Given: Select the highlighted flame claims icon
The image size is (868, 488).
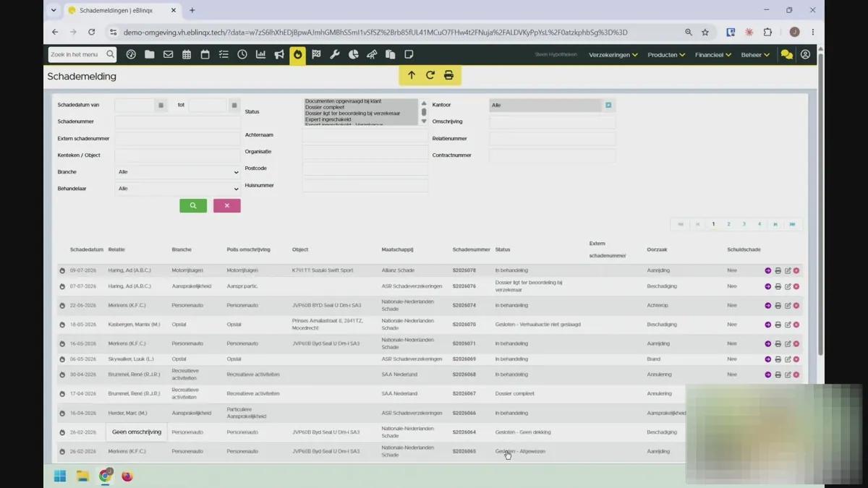Looking at the screenshot, I should coord(297,55).
